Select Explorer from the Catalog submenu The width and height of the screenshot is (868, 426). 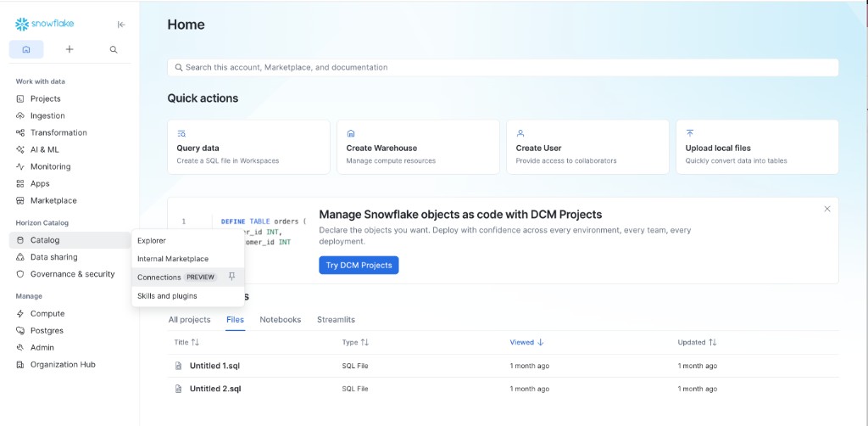click(188, 241)
